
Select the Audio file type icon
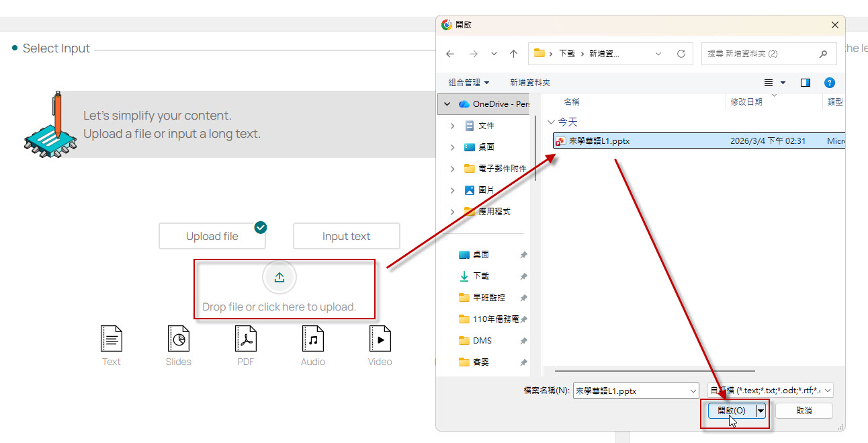click(x=313, y=339)
